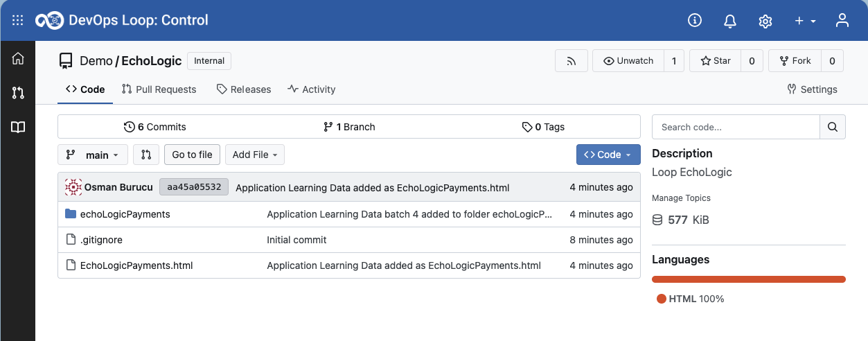This screenshot has width=868, height=341.
Task: Switch to the Code tab
Action: tap(85, 89)
